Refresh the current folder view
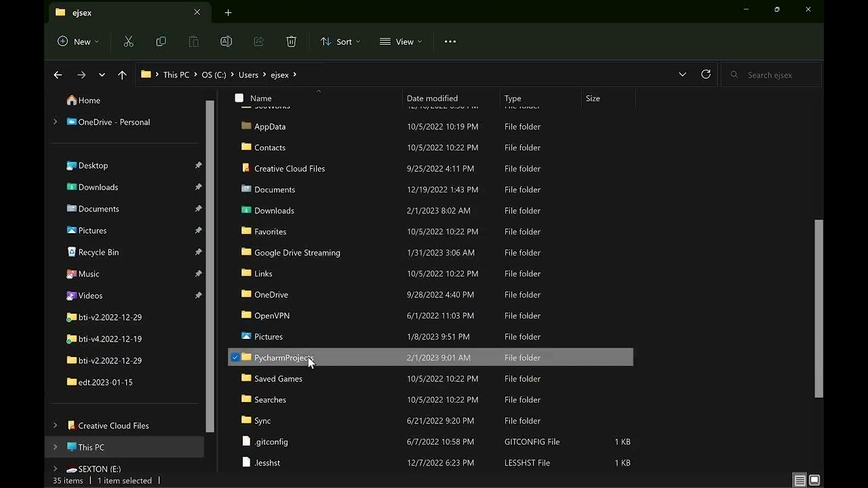The image size is (868, 488). [x=706, y=75]
